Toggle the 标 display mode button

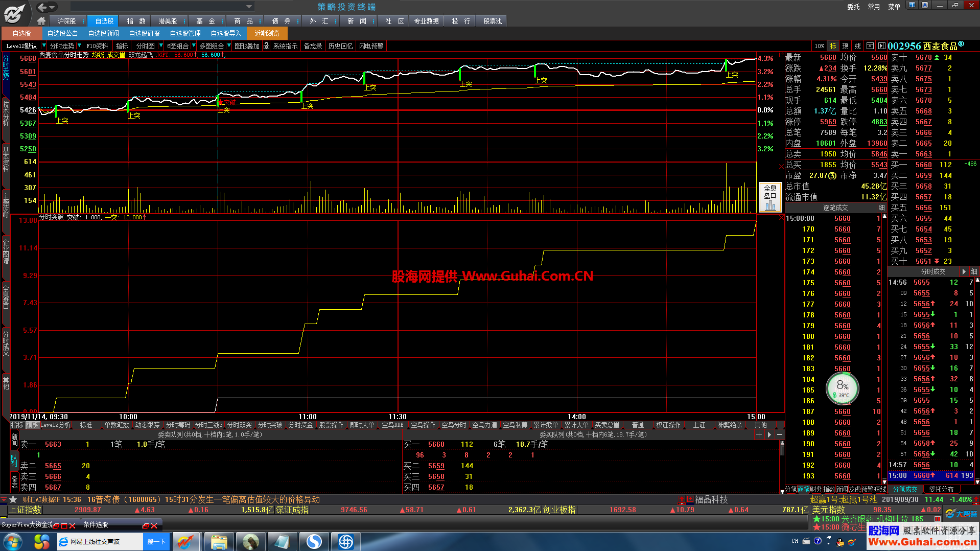833,46
